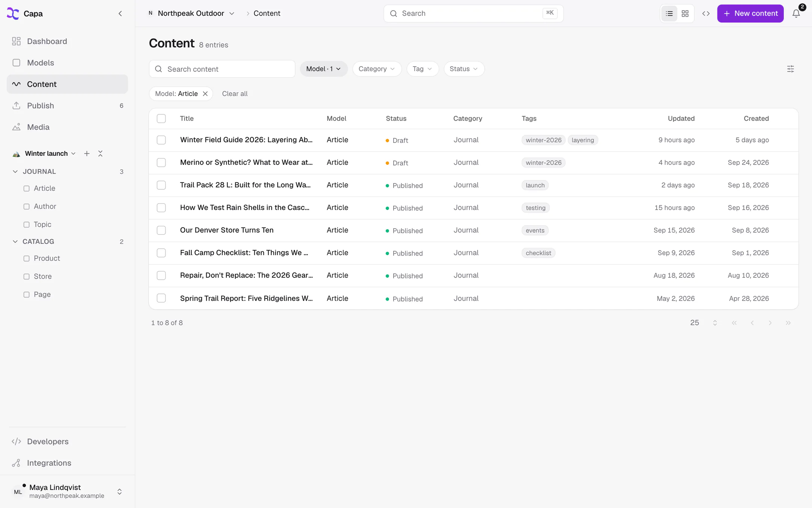Open the Status filter dropdown
The image size is (812, 508).
click(464, 69)
